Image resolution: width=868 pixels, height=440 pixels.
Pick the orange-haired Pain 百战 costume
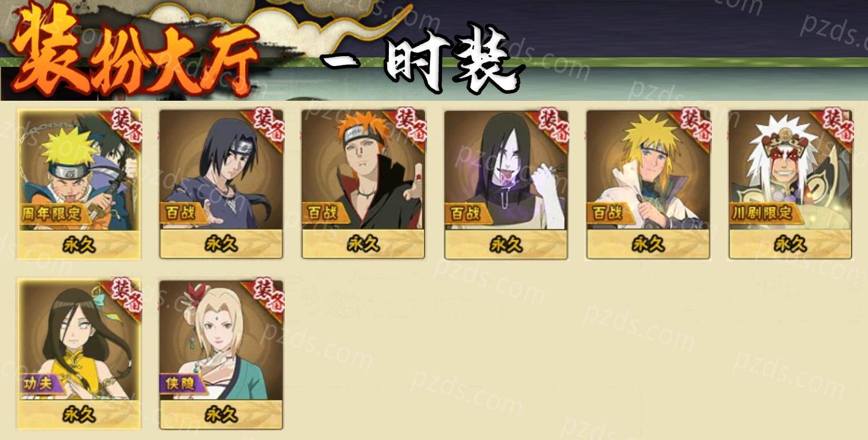363,184
